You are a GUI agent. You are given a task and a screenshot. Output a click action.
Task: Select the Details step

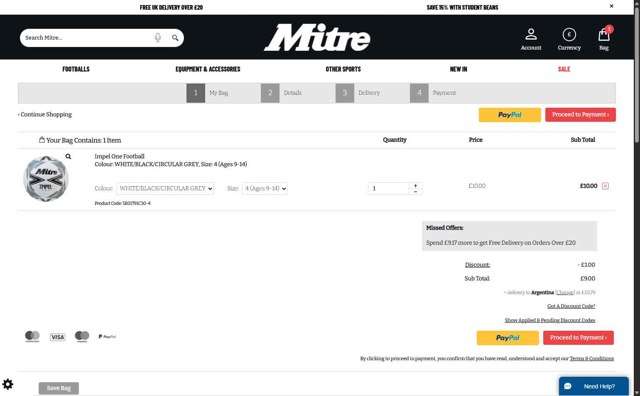tap(282, 93)
